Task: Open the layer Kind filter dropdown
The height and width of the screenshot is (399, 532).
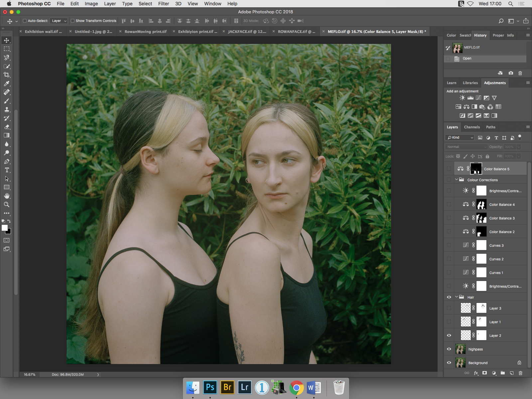Action: (460, 137)
